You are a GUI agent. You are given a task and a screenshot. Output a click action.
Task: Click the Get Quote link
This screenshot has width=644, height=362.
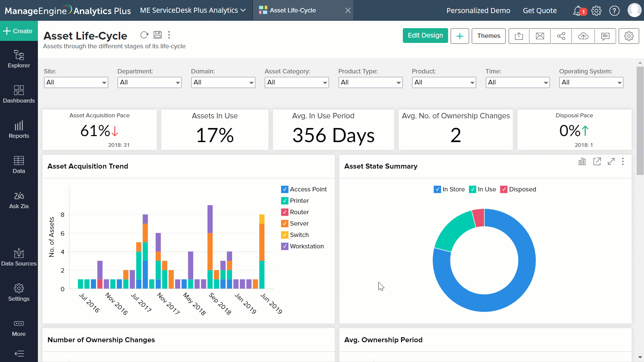(x=539, y=10)
